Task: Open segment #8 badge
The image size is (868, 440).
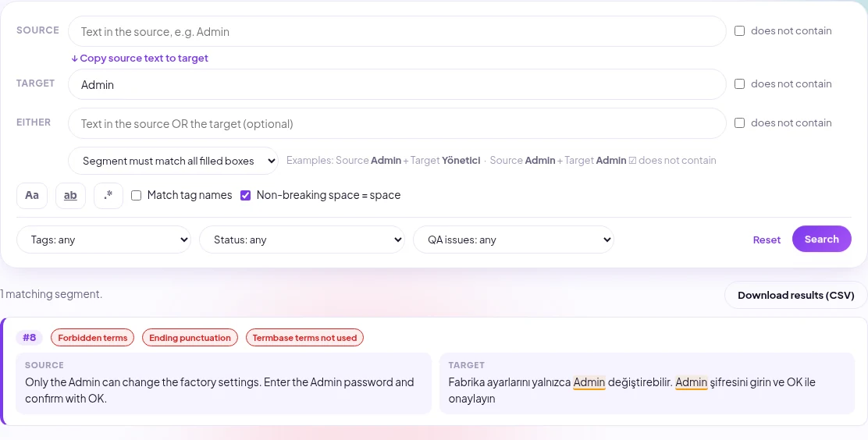Action: pos(30,337)
